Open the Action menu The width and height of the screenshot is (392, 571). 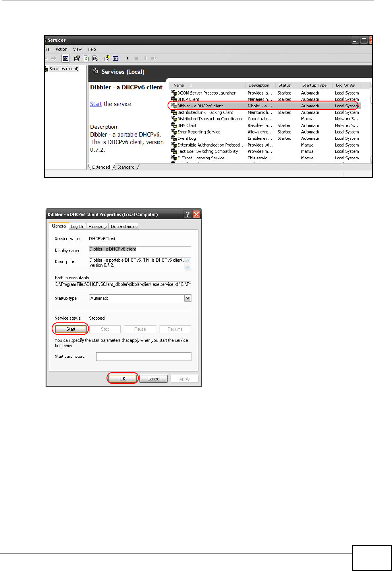[x=61, y=49]
